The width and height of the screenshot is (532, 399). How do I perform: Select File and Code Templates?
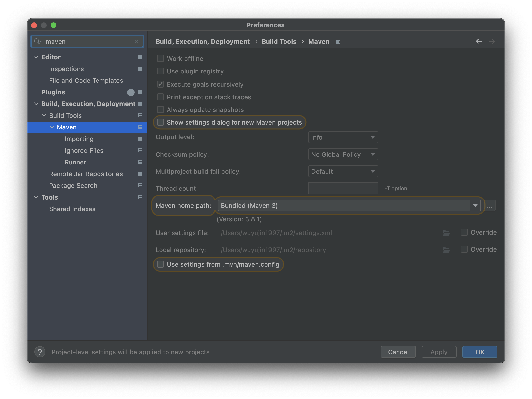[x=86, y=81]
